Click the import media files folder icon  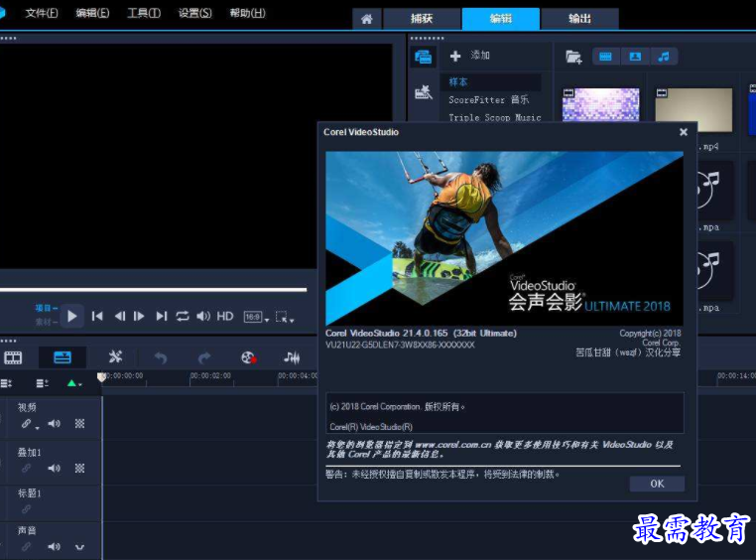(x=573, y=57)
